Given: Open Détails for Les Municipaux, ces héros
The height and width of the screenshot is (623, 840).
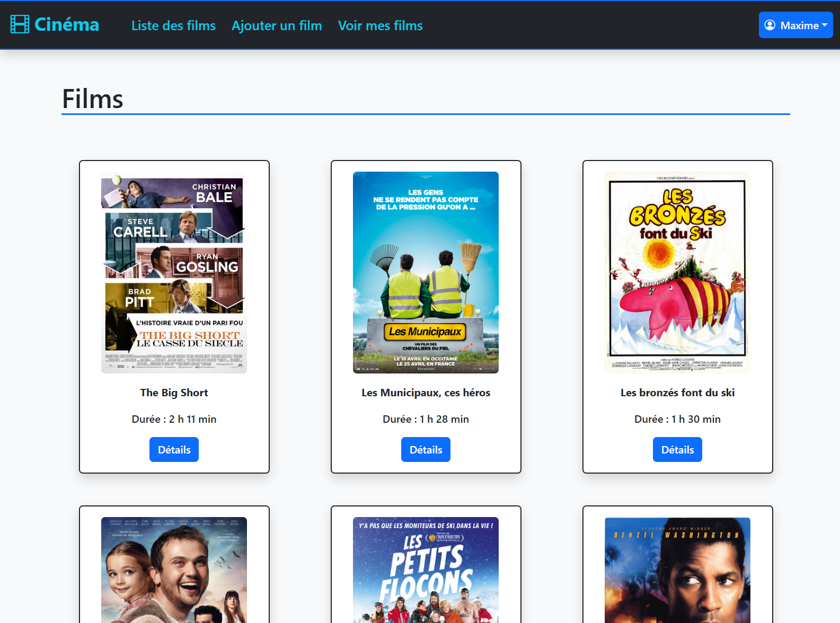Looking at the screenshot, I should click(x=426, y=449).
